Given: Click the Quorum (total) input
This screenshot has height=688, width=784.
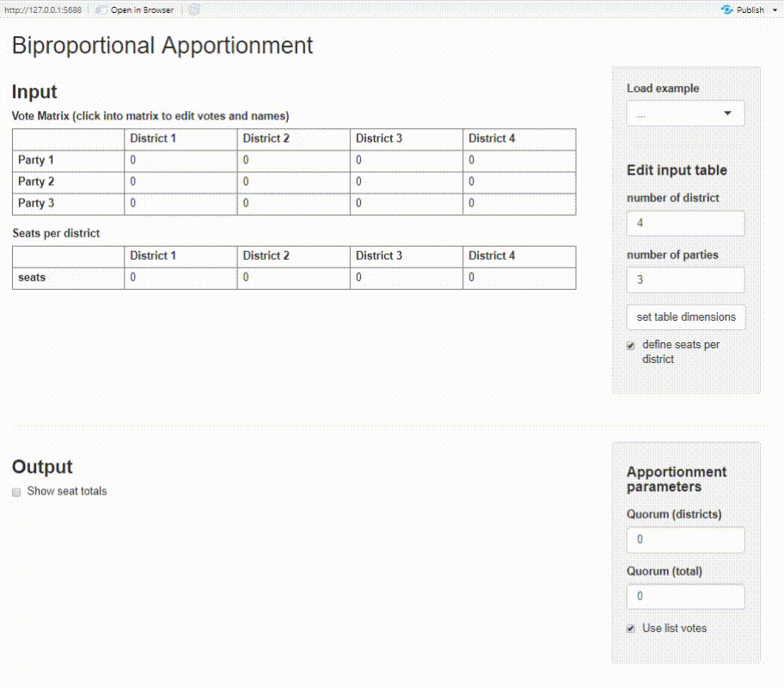Looking at the screenshot, I should click(x=685, y=597).
